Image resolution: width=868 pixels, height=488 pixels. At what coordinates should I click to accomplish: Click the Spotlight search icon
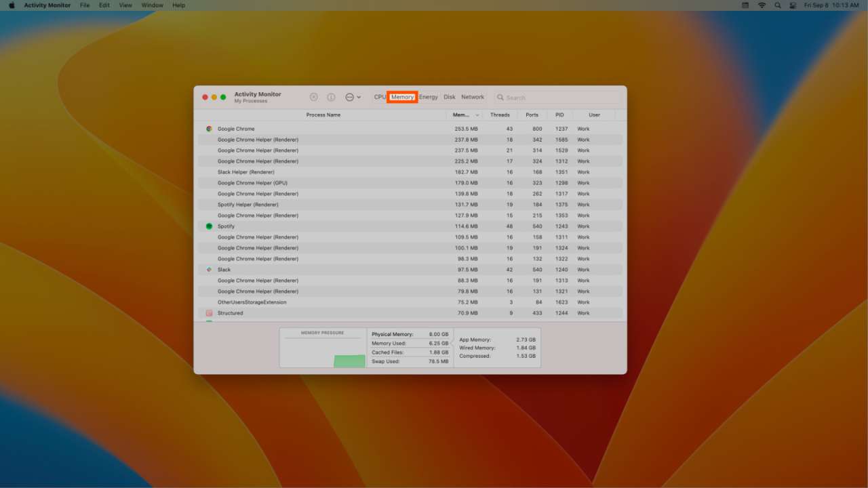777,5
